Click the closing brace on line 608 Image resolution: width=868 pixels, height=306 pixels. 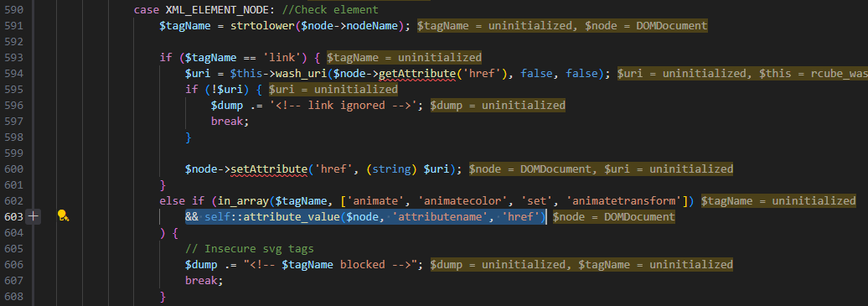[x=163, y=297]
